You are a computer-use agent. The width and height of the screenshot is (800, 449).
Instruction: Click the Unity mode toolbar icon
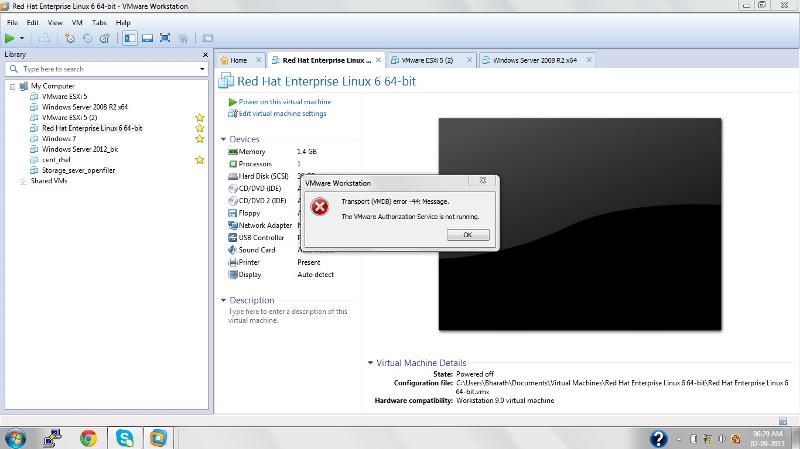183,38
